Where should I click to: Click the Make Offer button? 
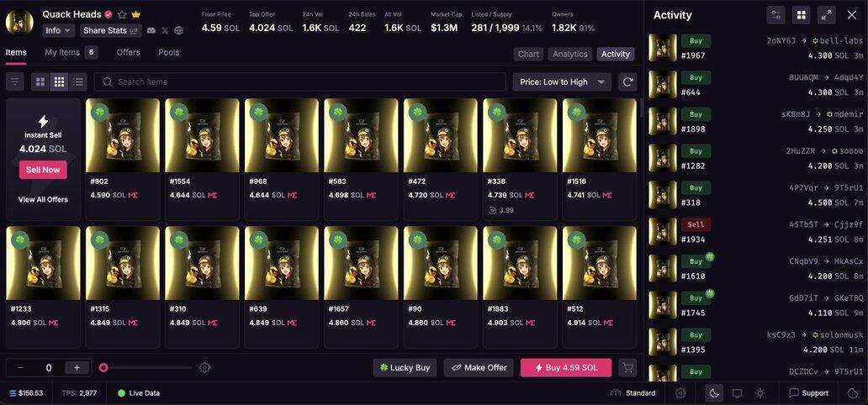coord(479,367)
